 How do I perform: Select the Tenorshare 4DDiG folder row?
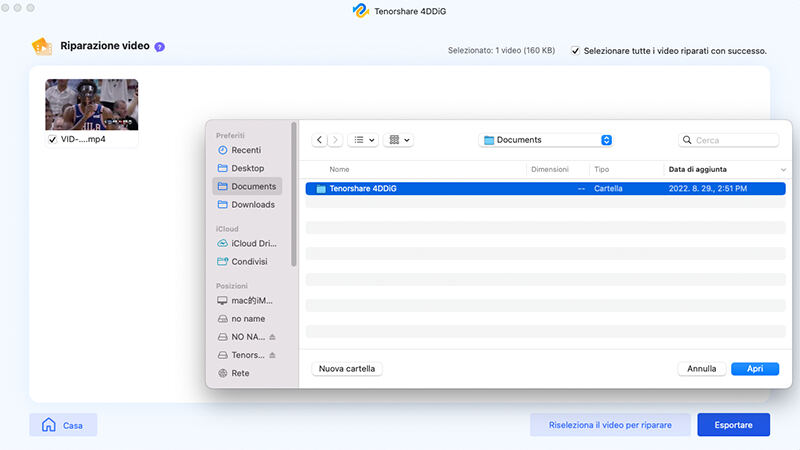545,189
